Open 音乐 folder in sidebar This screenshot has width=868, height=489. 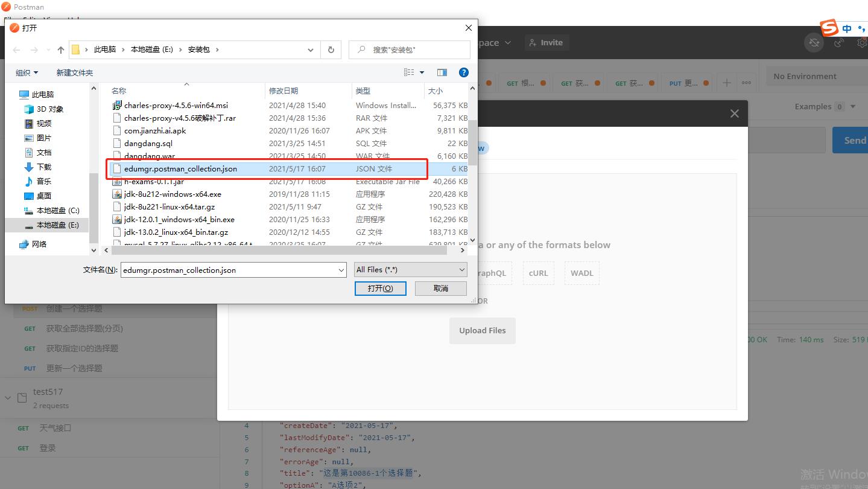tap(38, 181)
